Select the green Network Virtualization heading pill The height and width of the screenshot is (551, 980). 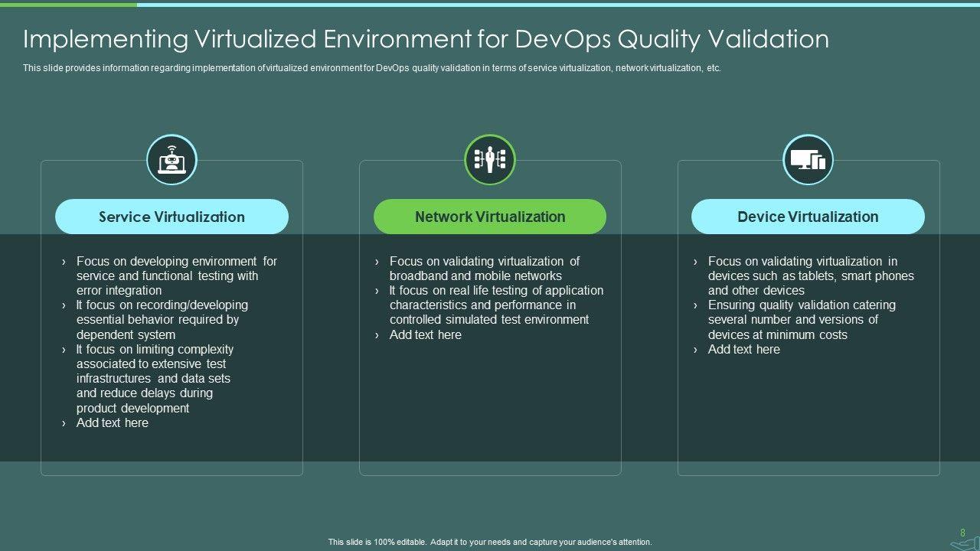pyautogui.click(x=490, y=217)
